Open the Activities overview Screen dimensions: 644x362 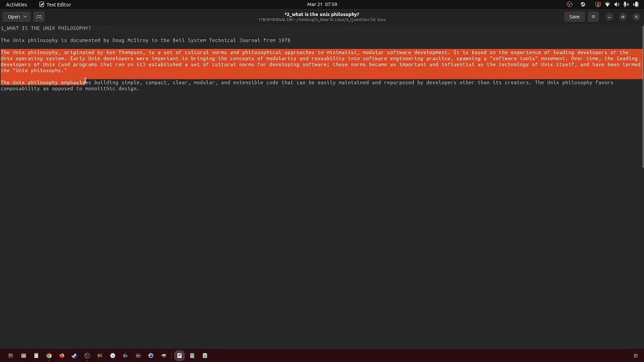17,5
